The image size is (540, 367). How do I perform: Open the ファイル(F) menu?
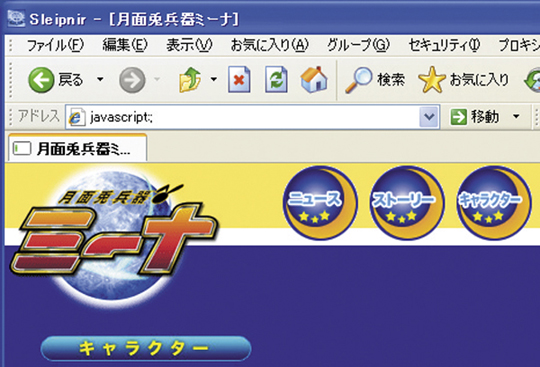[55, 45]
